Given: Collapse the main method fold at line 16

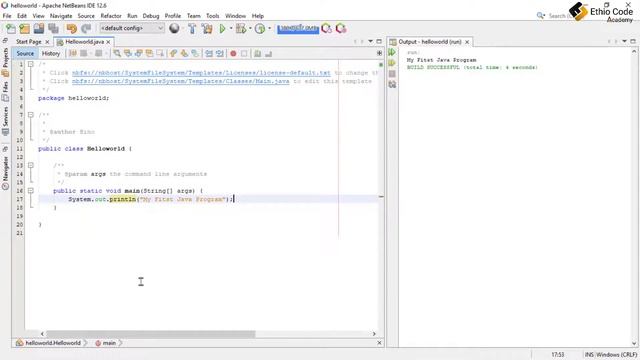Looking at the screenshot, I should [x=31, y=191].
